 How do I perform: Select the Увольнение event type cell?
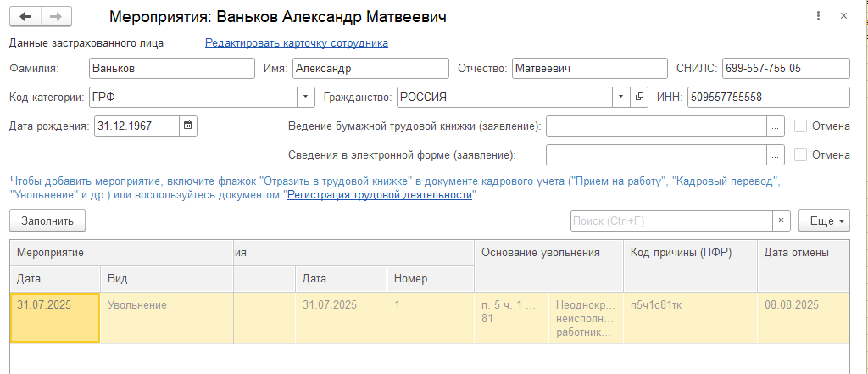167,318
